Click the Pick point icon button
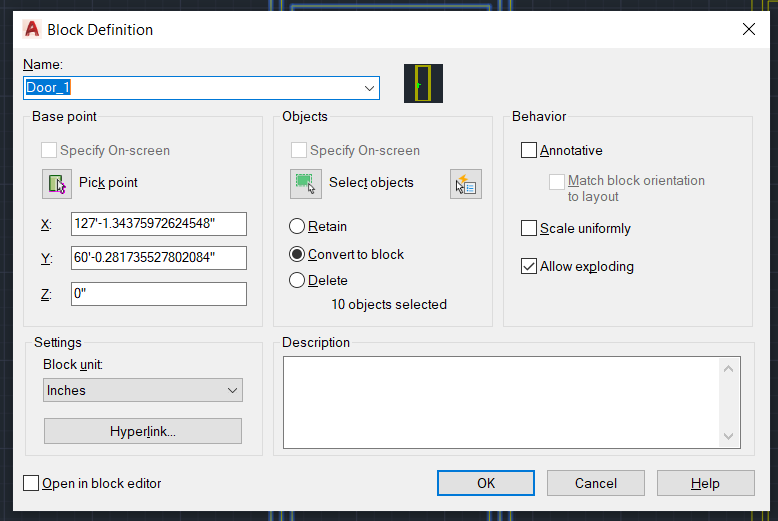 click(57, 184)
